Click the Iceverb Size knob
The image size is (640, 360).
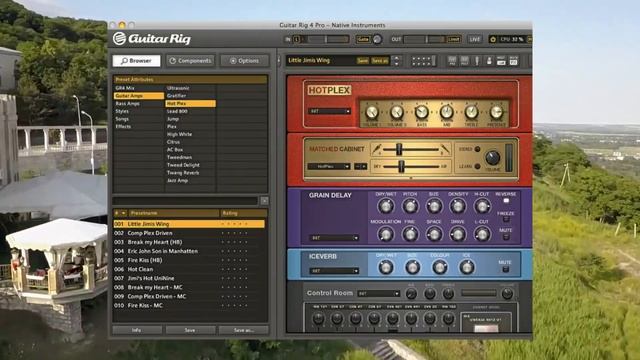pos(412,267)
